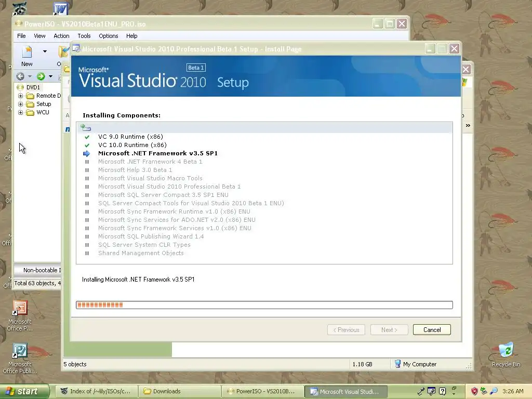The width and height of the screenshot is (532, 399).
Task: Open the File menu in PowerISO
Action: [x=21, y=36]
